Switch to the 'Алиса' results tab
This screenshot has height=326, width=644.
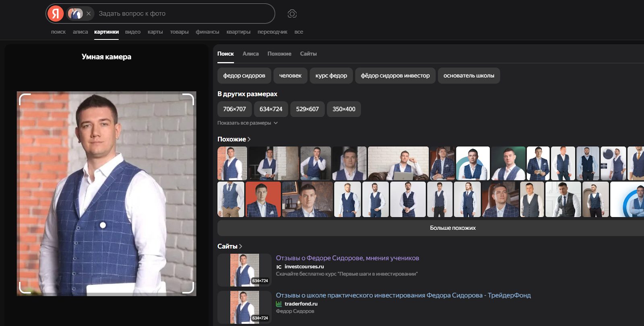click(250, 54)
